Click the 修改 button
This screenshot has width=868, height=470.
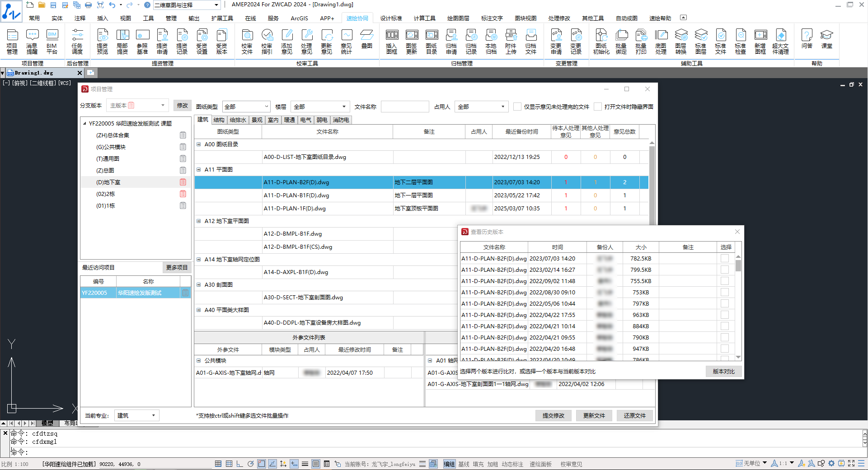point(183,106)
